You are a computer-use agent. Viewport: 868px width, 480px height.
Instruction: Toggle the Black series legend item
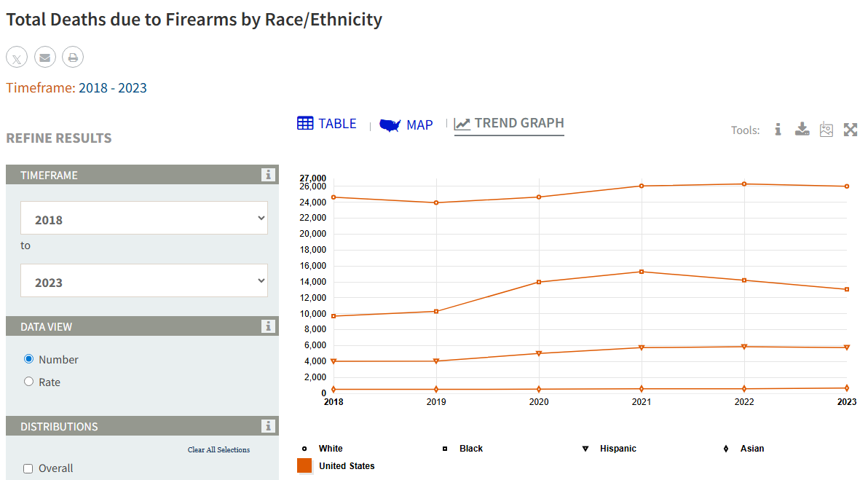[x=463, y=449]
